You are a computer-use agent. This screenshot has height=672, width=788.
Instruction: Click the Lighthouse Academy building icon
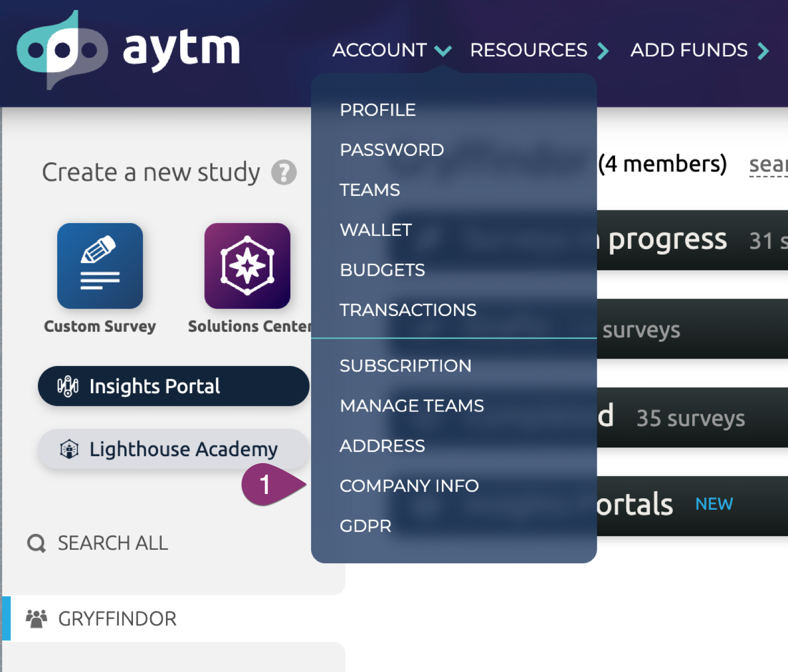coord(69,449)
